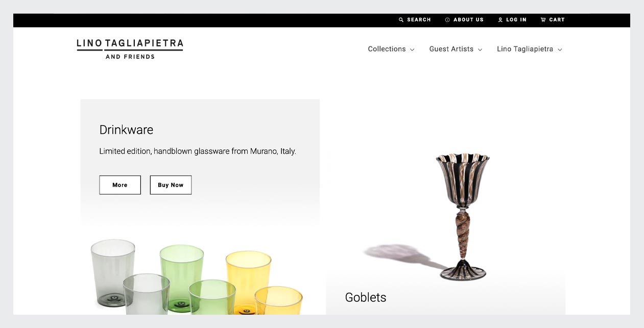Open the SEARCH link in top bar

click(x=419, y=20)
